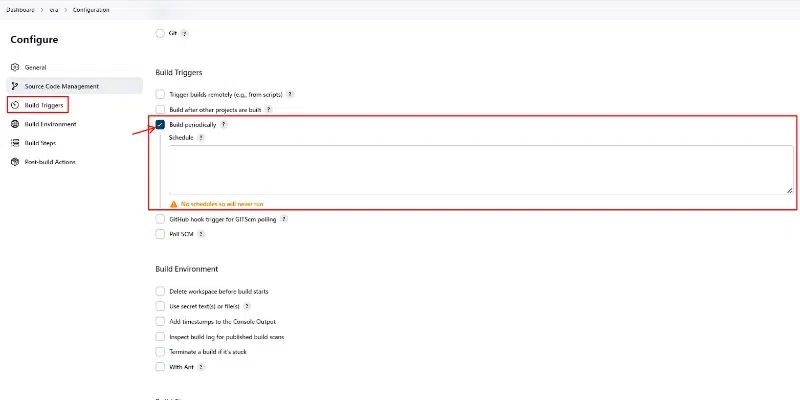Enable the Poll SCM checkbox
Image resolution: width=800 pixels, height=400 pixels.
pyautogui.click(x=160, y=234)
